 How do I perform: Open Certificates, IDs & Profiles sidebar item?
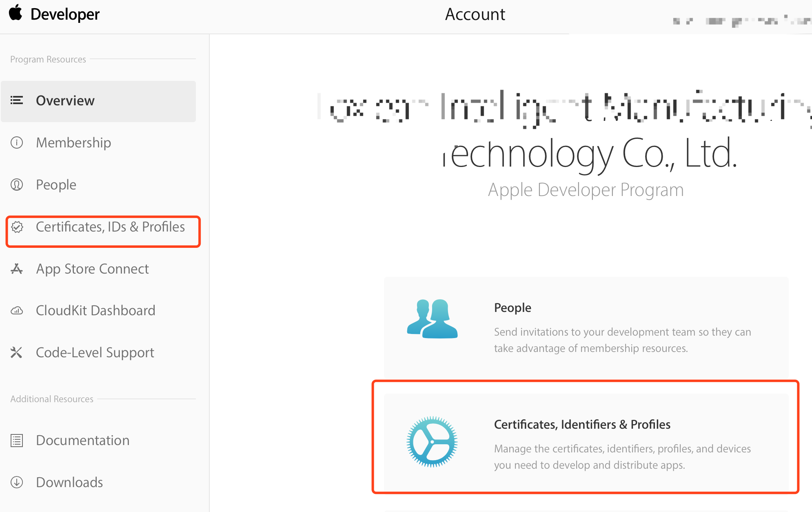pyautogui.click(x=110, y=227)
